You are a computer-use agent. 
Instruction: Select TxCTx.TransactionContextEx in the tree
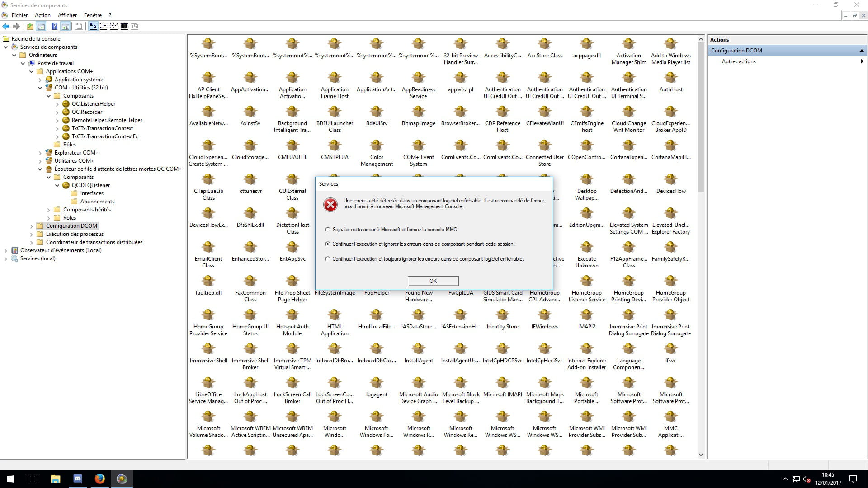coord(105,136)
